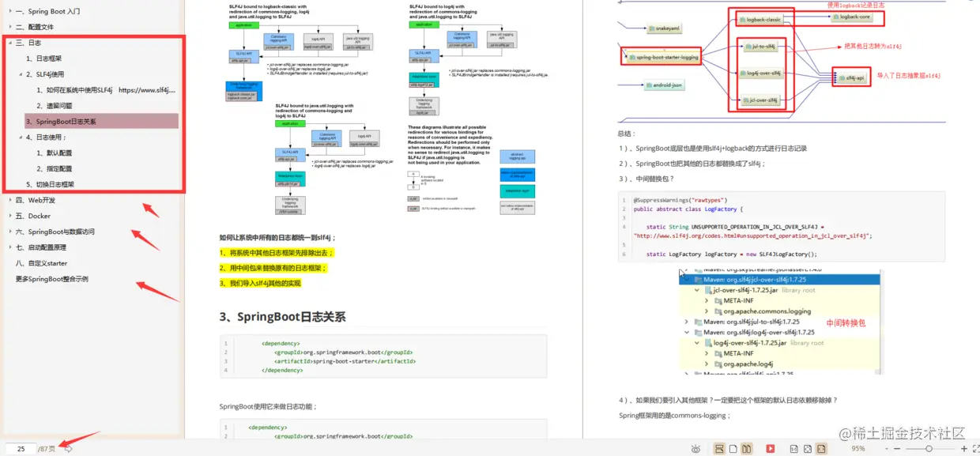Click highlighted line 1、将系统中其他日志框架先排除出去
Image resolution: width=980 pixels, height=456 pixels.
point(277,253)
